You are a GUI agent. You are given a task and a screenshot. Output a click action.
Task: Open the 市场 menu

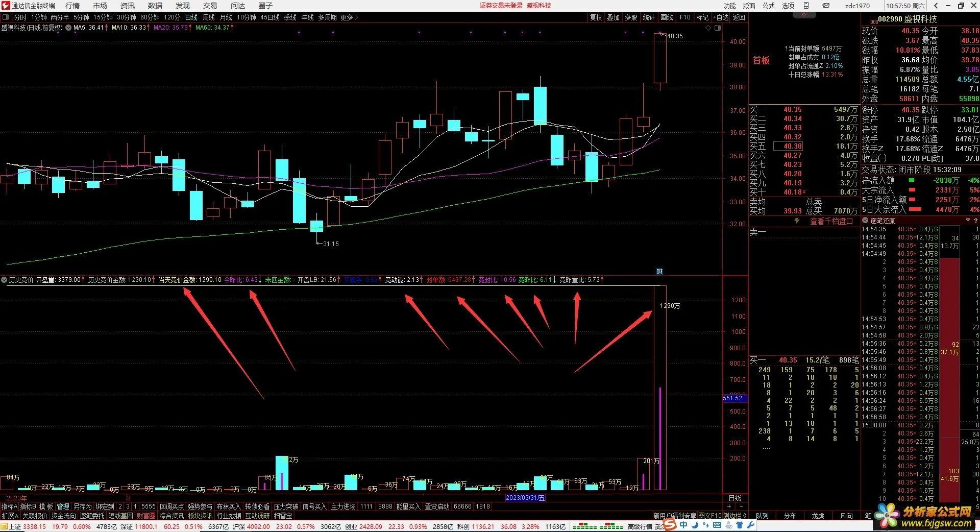click(100, 6)
